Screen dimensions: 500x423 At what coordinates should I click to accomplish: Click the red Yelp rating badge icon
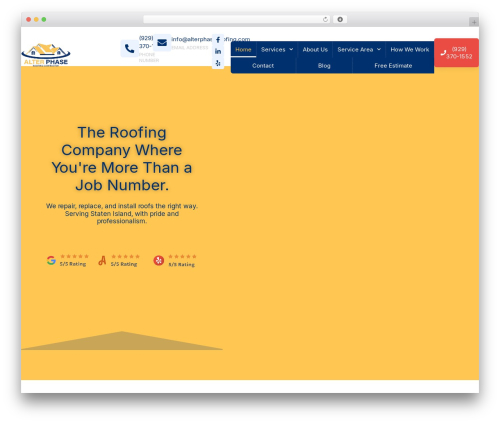pyautogui.click(x=159, y=260)
